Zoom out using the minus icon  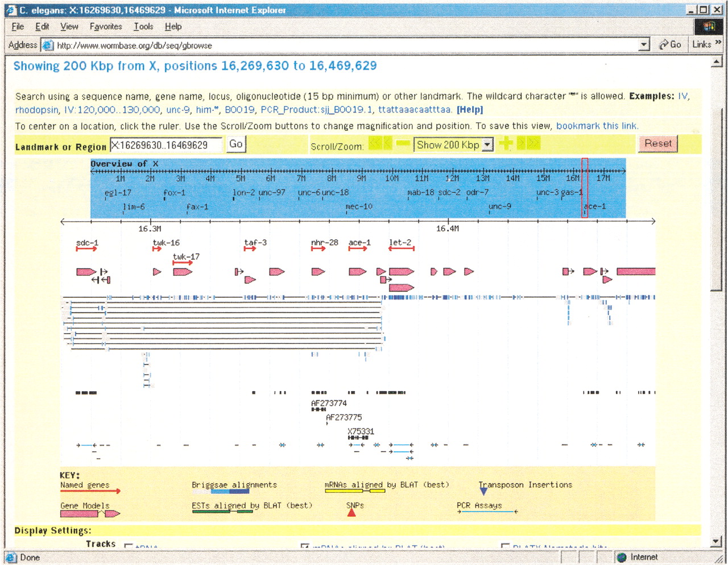pos(403,144)
